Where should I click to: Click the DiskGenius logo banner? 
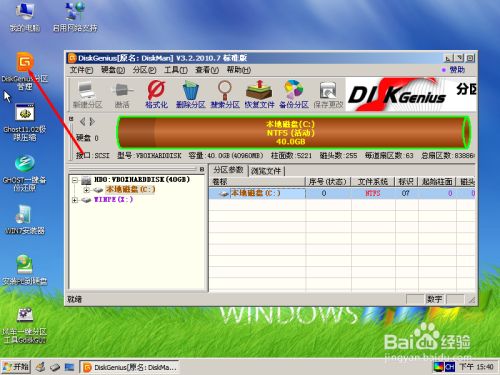[x=411, y=95]
